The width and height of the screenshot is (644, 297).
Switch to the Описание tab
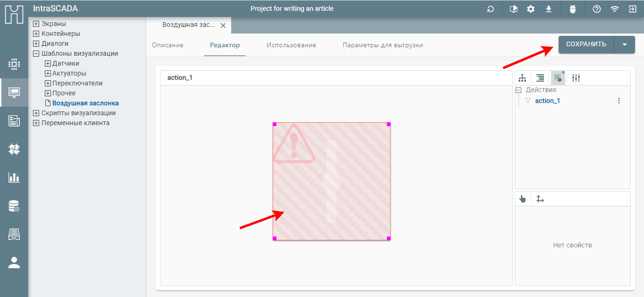(x=167, y=45)
